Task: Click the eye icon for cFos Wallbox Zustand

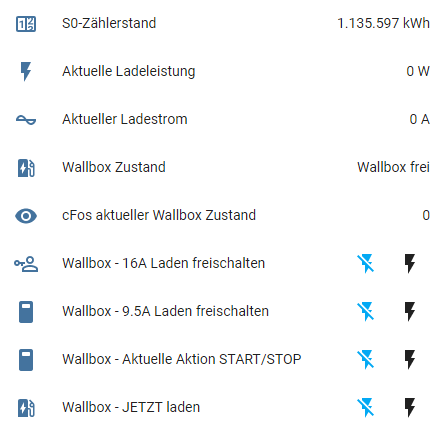Action: 26,216
